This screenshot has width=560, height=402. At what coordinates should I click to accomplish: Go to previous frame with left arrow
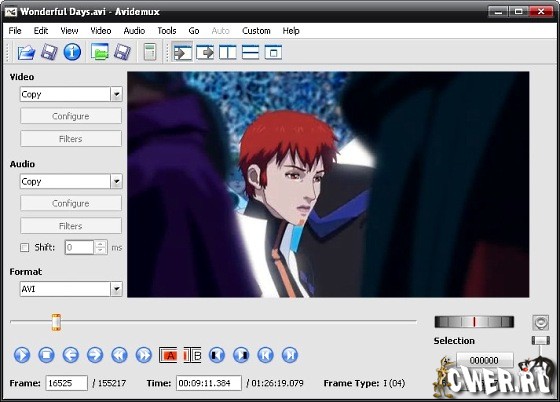(71, 355)
